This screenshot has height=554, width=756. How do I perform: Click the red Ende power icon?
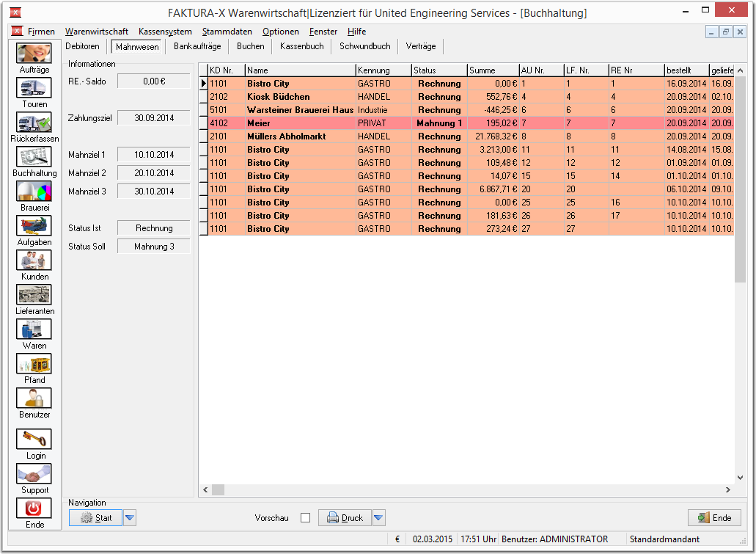34,509
